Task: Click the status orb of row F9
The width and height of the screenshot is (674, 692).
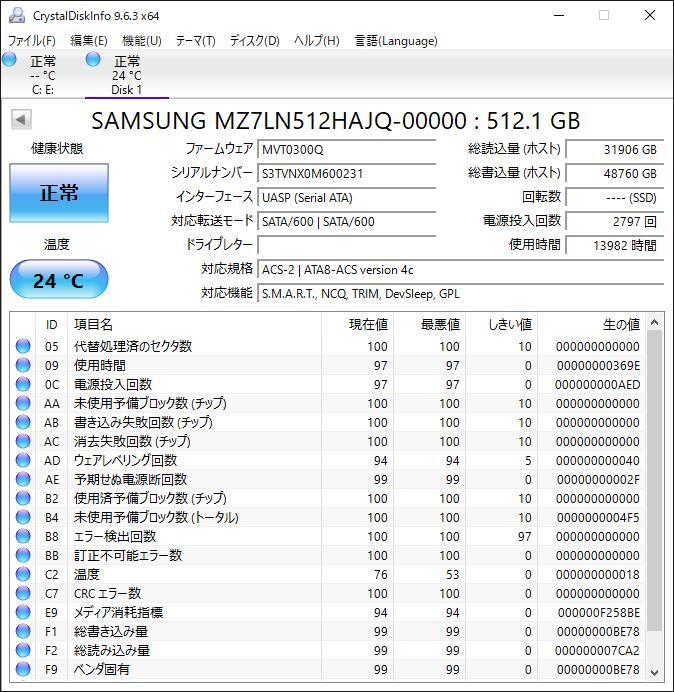Action: [x=23, y=669]
